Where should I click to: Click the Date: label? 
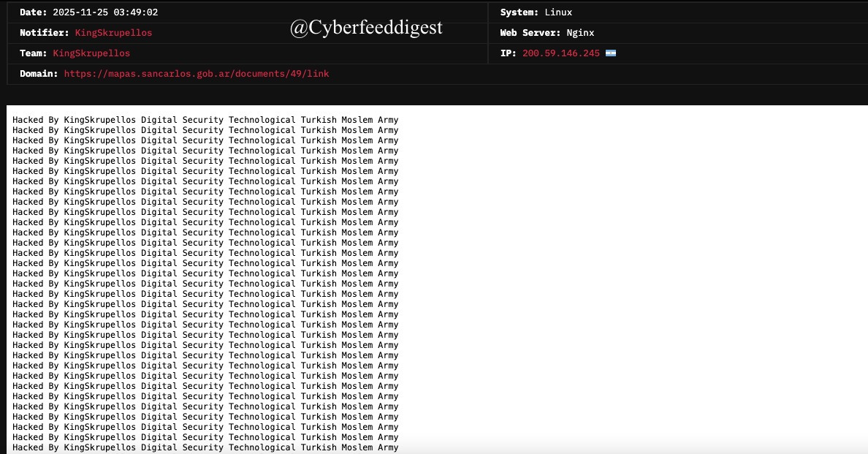pos(33,12)
